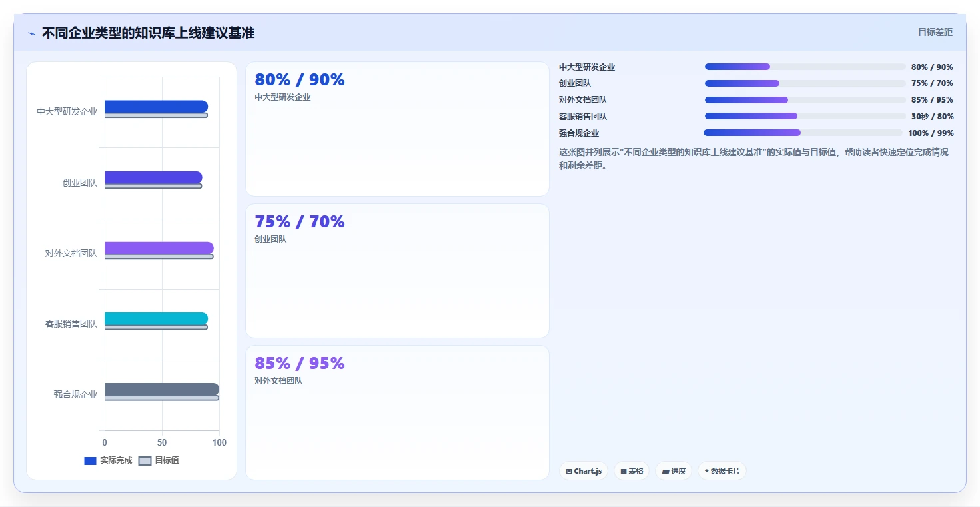Select the 进度 chip

674,471
